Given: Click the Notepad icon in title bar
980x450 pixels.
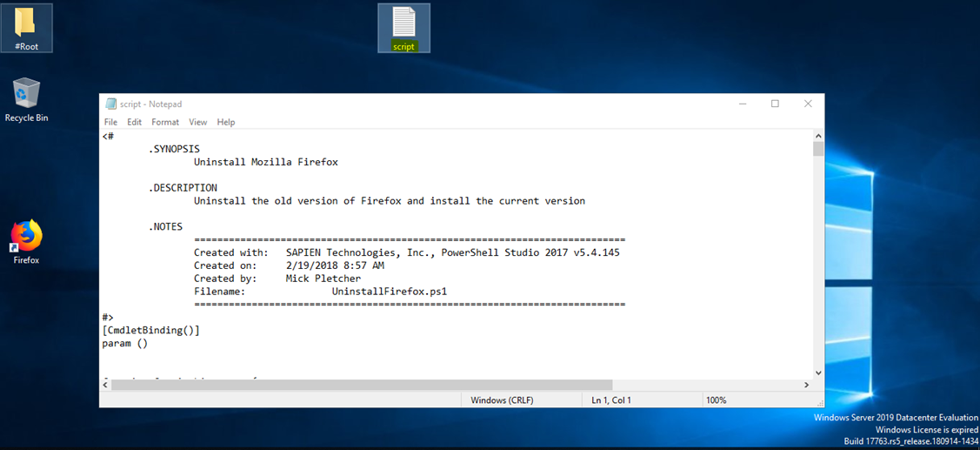Looking at the screenshot, I should pyautogui.click(x=110, y=104).
